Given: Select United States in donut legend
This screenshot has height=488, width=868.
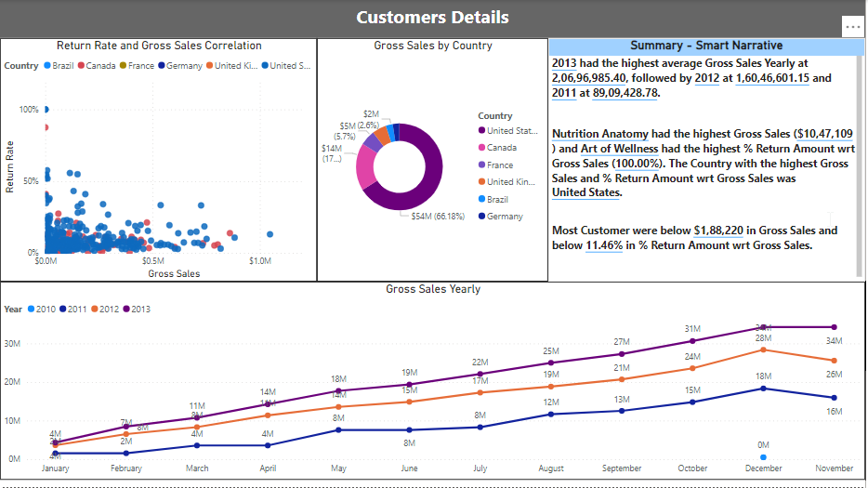Looking at the screenshot, I should [x=507, y=131].
